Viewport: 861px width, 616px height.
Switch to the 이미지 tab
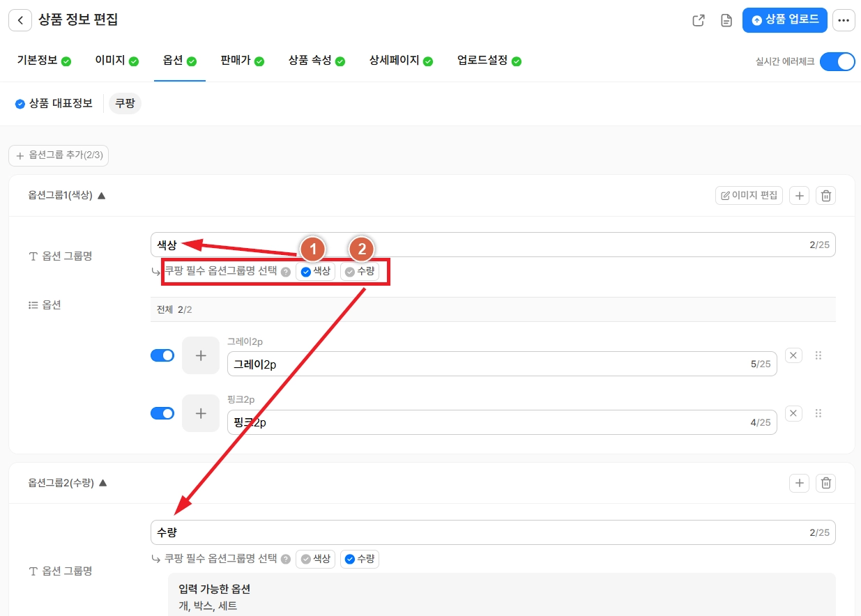[x=116, y=61]
